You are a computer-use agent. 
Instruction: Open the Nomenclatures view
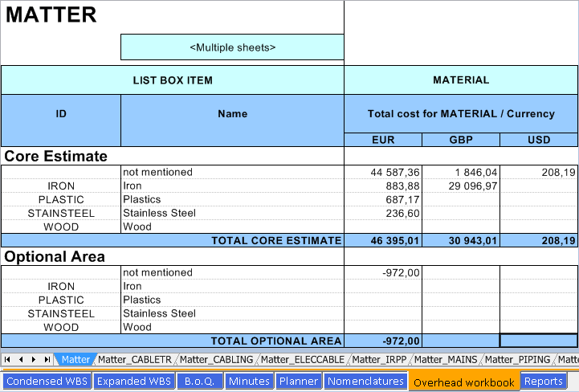[365, 381]
